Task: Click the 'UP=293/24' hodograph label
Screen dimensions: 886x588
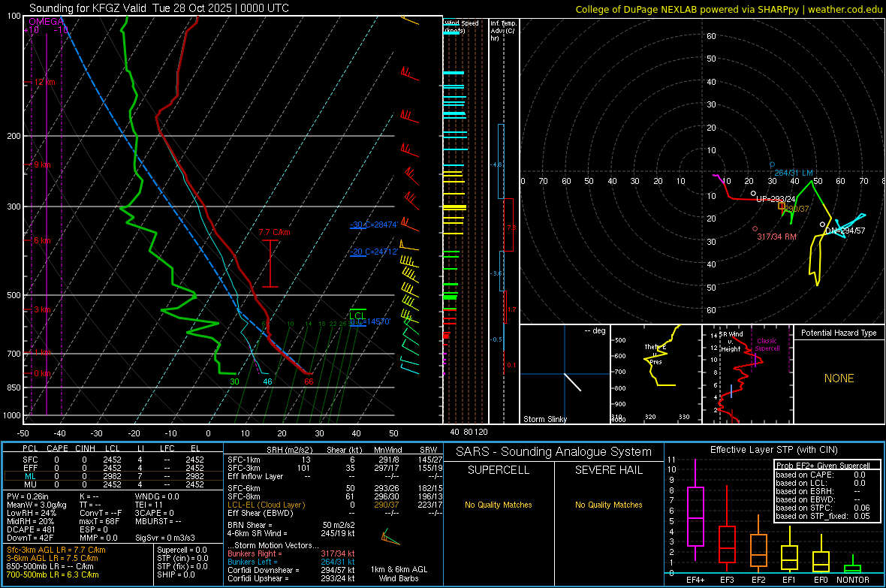Action: (x=775, y=199)
